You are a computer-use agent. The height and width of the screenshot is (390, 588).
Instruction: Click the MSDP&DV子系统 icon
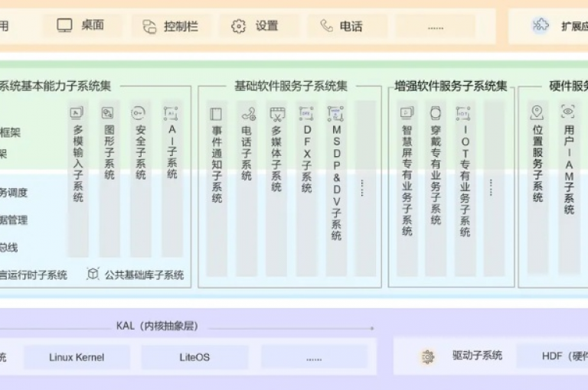point(335,114)
